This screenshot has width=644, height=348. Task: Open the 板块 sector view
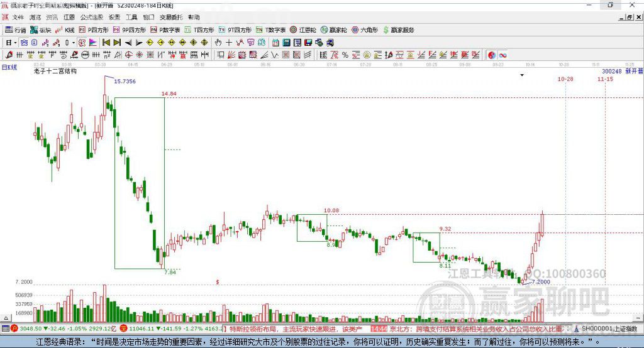coord(41,30)
